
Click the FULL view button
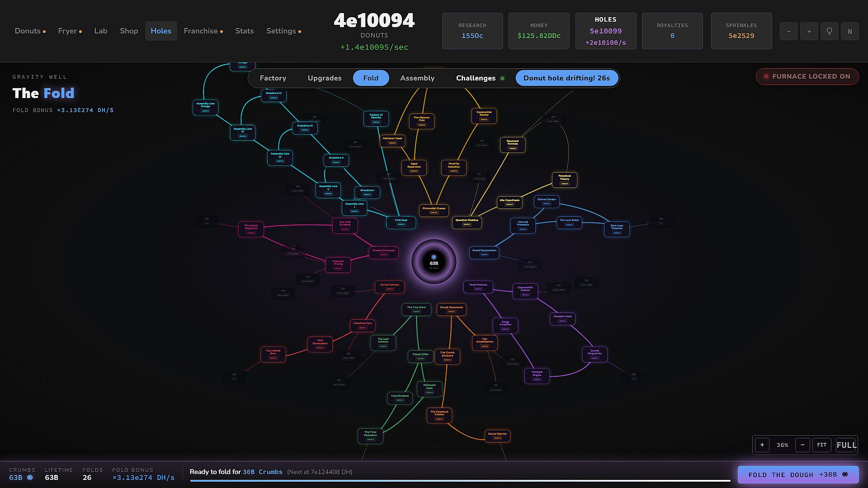(846, 445)
